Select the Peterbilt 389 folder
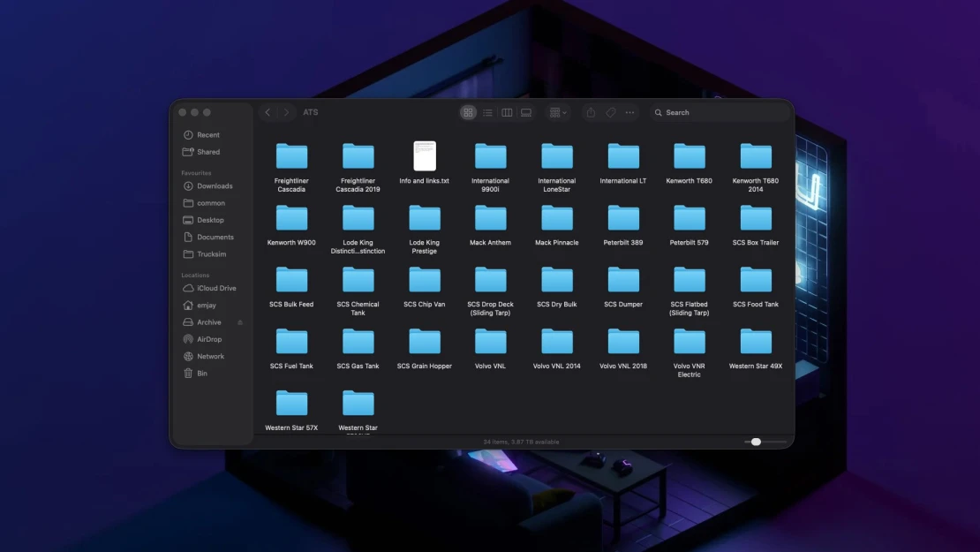Screen dimensions: 980x552 (x=623, y=218)
